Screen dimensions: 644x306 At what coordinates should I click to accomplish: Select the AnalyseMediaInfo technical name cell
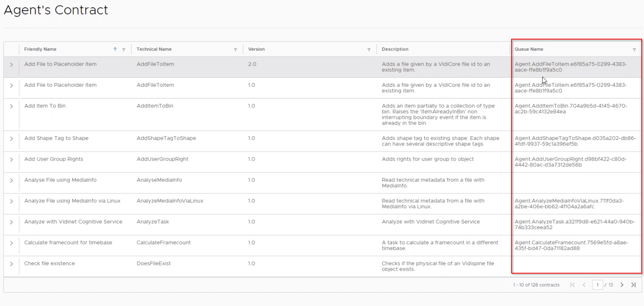point(159,180)
